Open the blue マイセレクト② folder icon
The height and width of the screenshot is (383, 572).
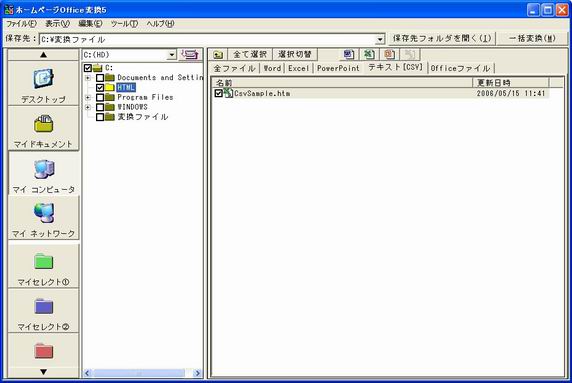click(44, 306)
